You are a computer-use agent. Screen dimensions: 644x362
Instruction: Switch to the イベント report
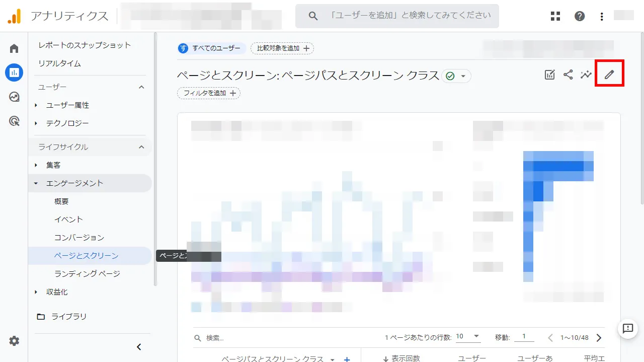click(x=69, y=219)
